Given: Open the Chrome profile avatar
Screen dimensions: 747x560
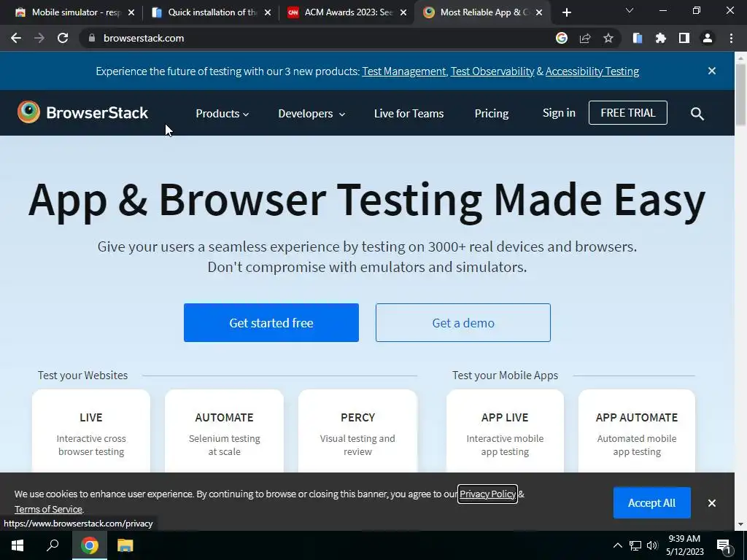Looking at the screenshot, I should [708, 38].
